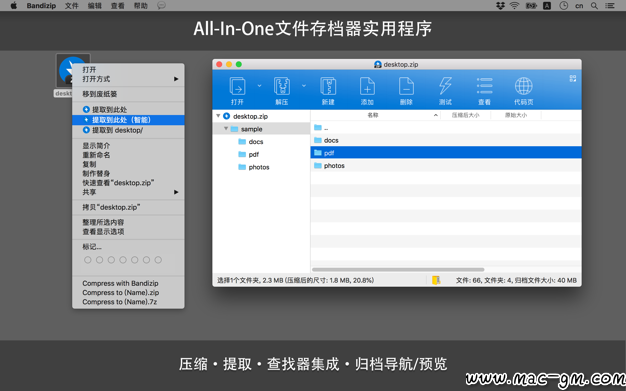Open the Apple menu

[14, 6]
